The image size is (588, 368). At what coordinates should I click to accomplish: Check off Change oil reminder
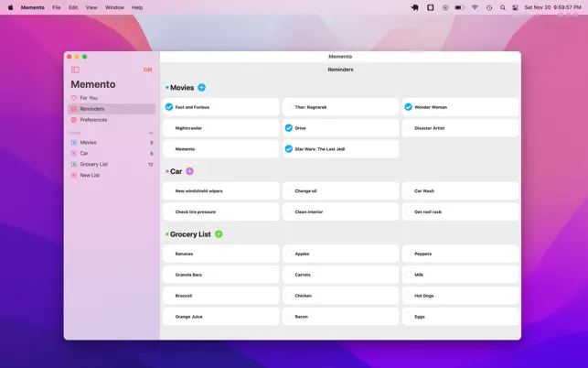289,191
